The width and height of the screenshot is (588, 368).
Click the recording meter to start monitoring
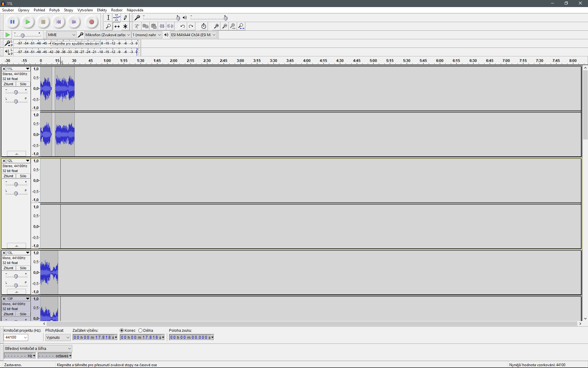tap(76, 43)
